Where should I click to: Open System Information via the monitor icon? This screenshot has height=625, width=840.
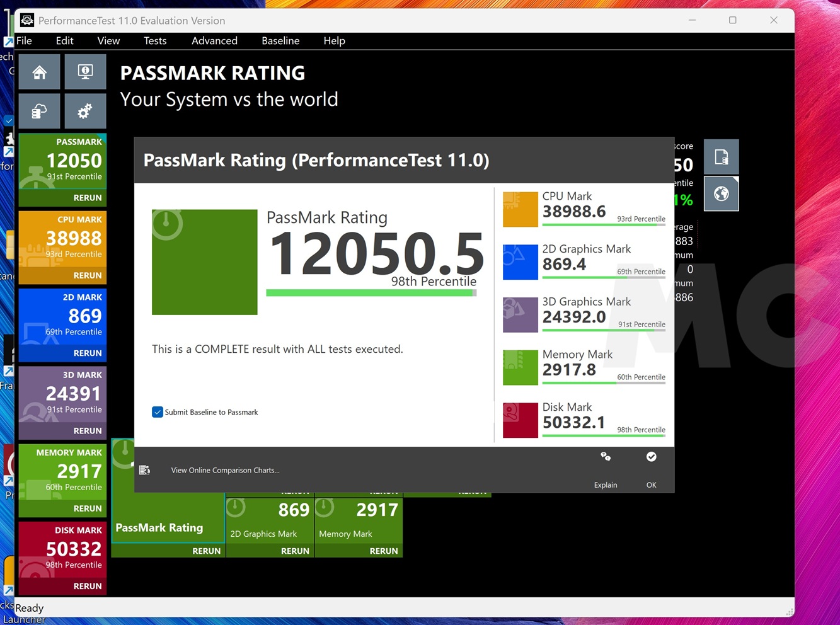(x=85, y=71)
